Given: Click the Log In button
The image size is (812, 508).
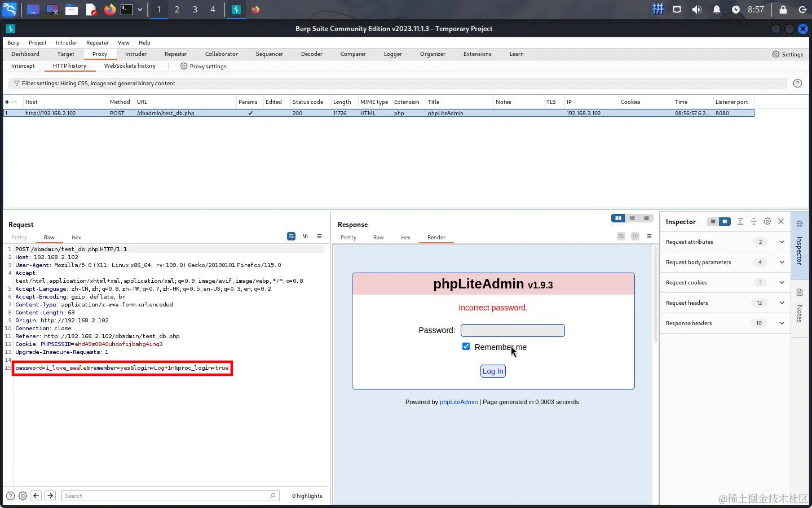Looking at the screenshot, I should point(493,371).
